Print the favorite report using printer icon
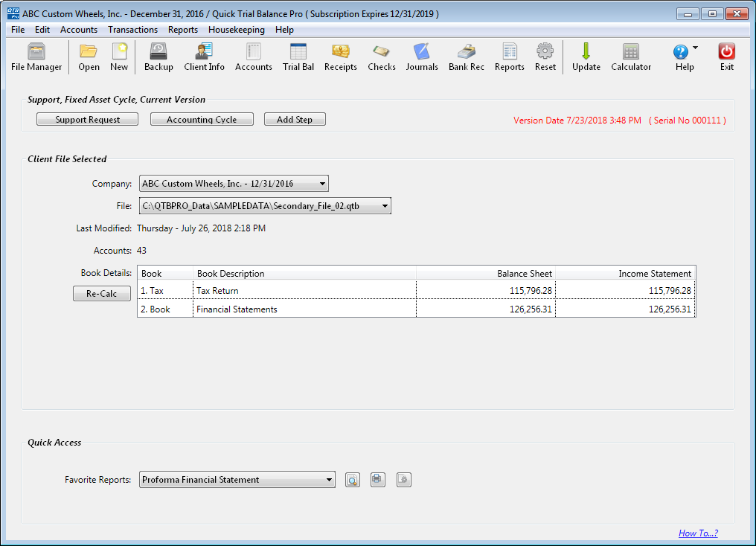This screenshot has width=756, height=546. coord(377,480)
